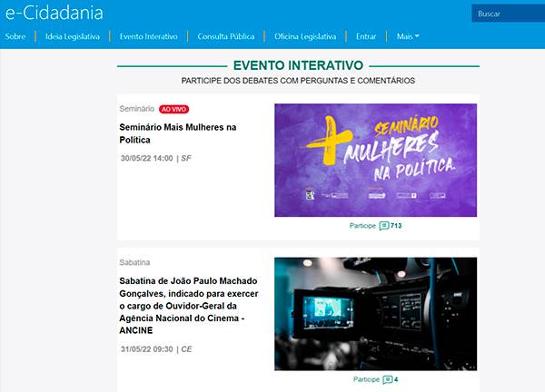The image size is (545, 392).
Task: Click the video camera thumbnail image
Action: (375, 313)
